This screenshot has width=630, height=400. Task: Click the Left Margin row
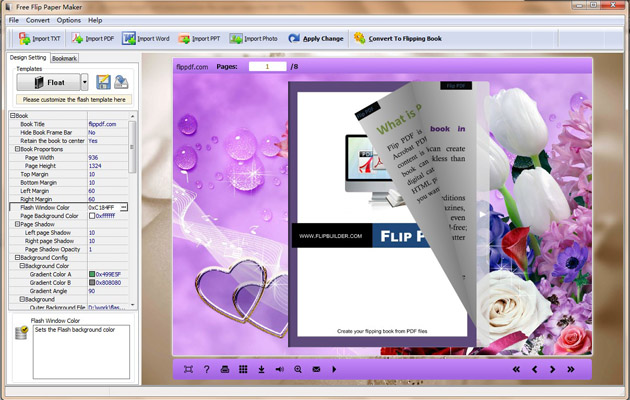(x=69, y=191)
